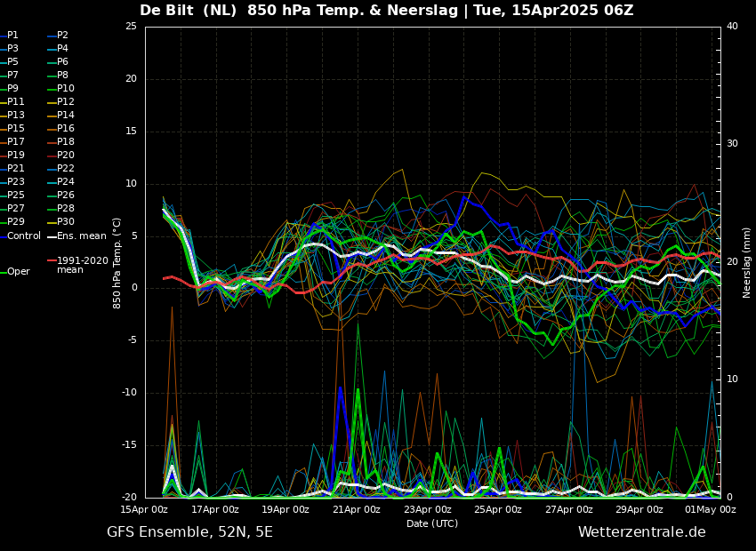Click the '01May 00z' date label
The height and width of the screenshot is (551, 756).
pos(712,509)
